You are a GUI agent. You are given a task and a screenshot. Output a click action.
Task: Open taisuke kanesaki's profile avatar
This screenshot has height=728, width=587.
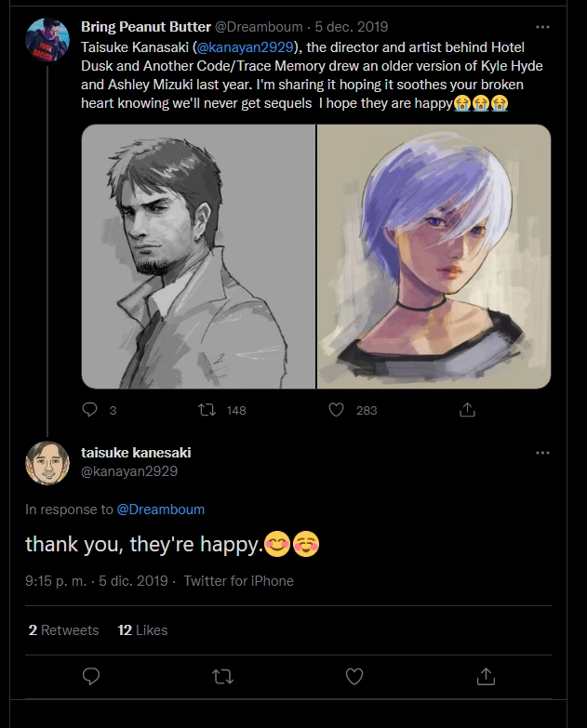tap(47, 464)
